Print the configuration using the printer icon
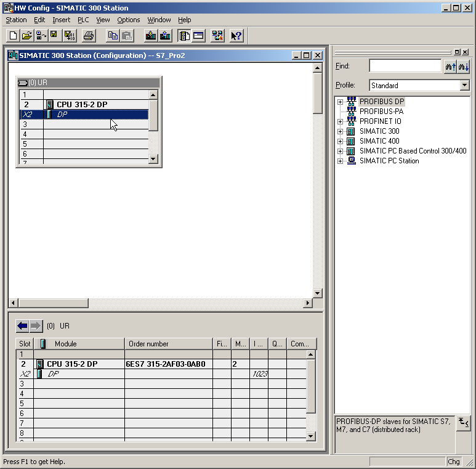The height and width of the screenshot is (469, 476). point(89,36)
